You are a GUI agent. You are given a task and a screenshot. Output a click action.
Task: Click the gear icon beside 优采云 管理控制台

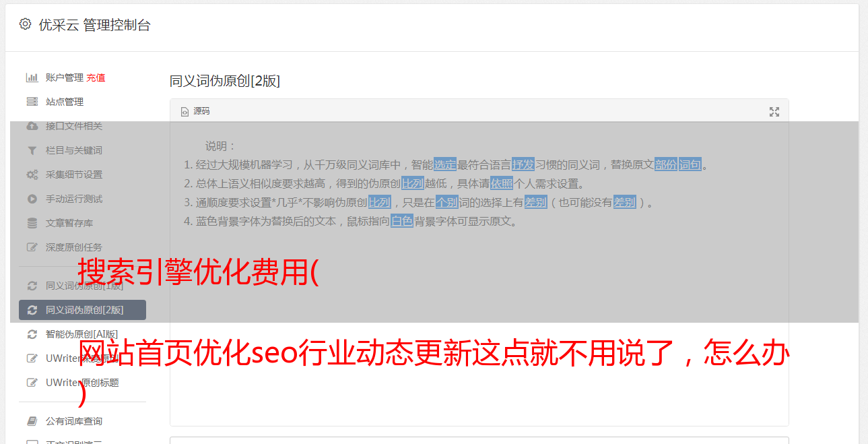coord(25,24)
